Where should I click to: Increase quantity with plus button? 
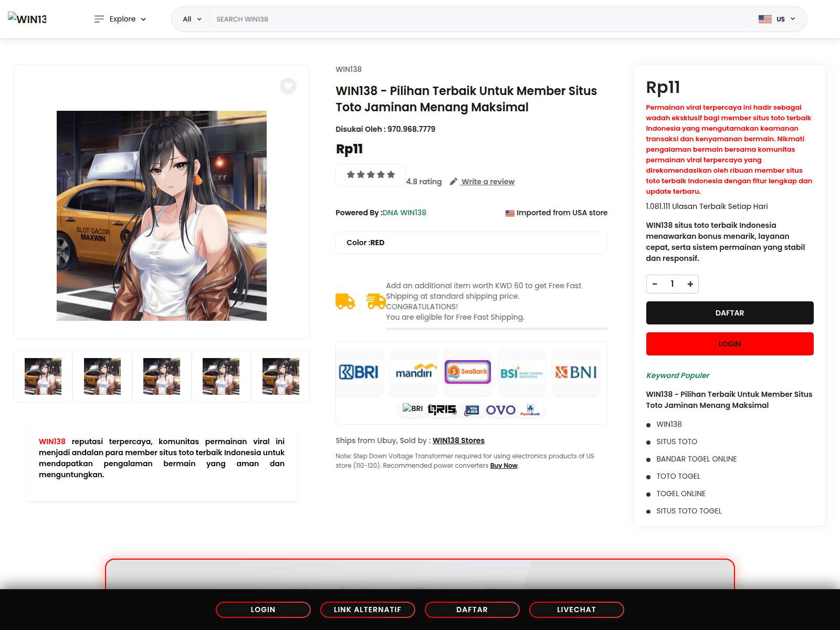coord(690,284)
